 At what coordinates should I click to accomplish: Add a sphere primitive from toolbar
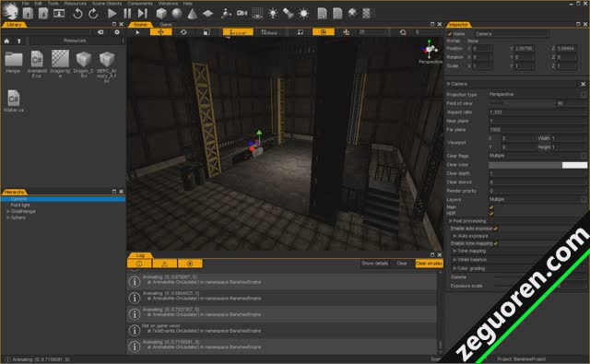click(177, 14)
